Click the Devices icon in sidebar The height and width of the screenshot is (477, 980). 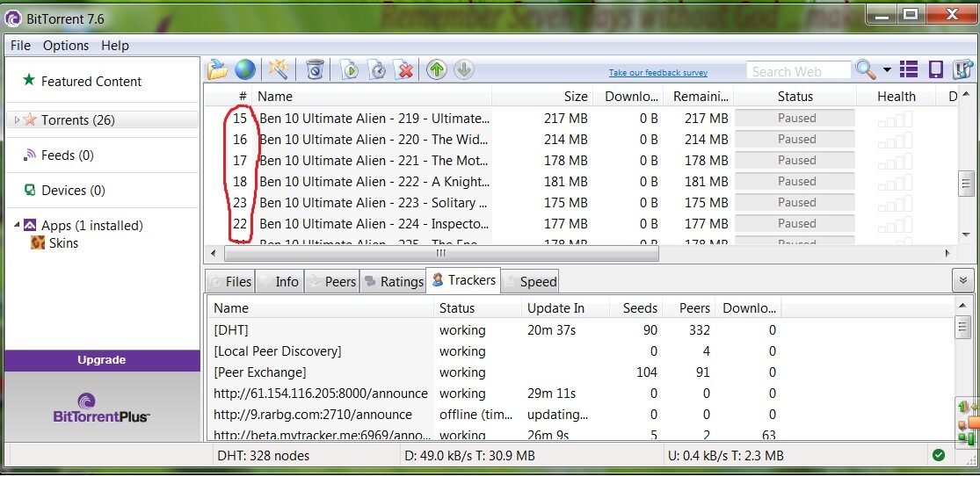coord(29,190)
